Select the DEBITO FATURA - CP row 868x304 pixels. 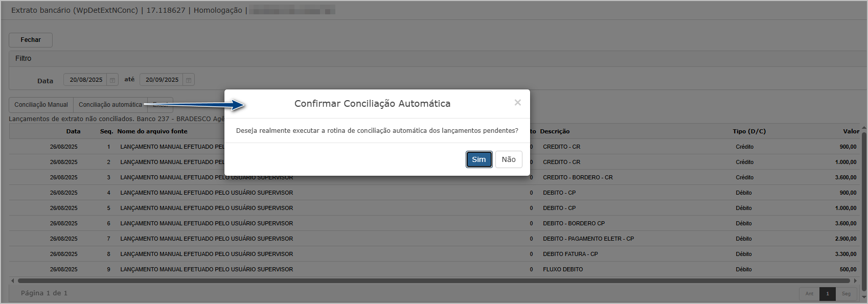tap(570, 254)
